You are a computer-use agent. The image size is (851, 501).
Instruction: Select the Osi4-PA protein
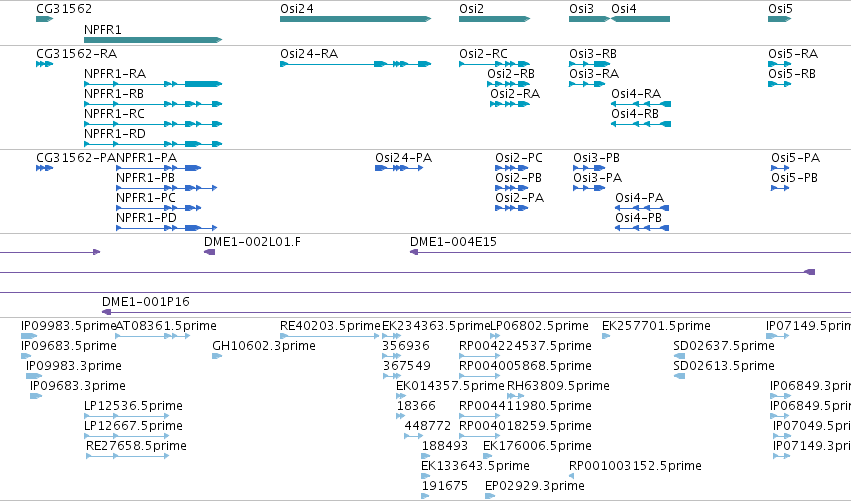pyautogui.click(x=642, y=208)
